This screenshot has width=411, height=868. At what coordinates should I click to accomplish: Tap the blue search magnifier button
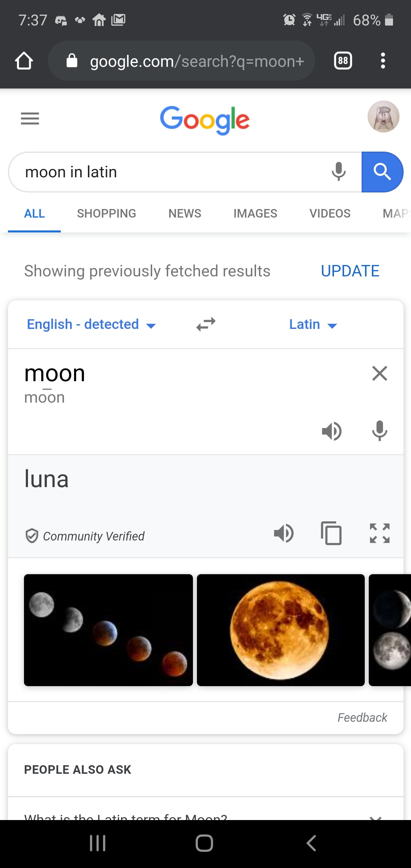click(382, 172)
